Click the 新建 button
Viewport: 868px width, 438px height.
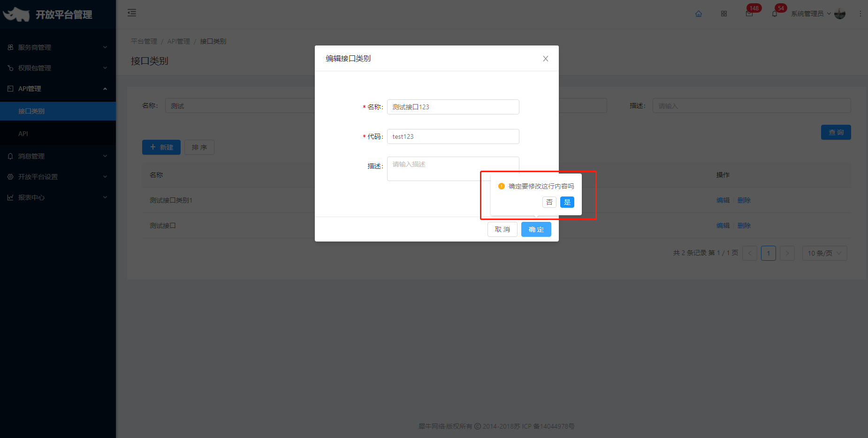coord(161,147)
